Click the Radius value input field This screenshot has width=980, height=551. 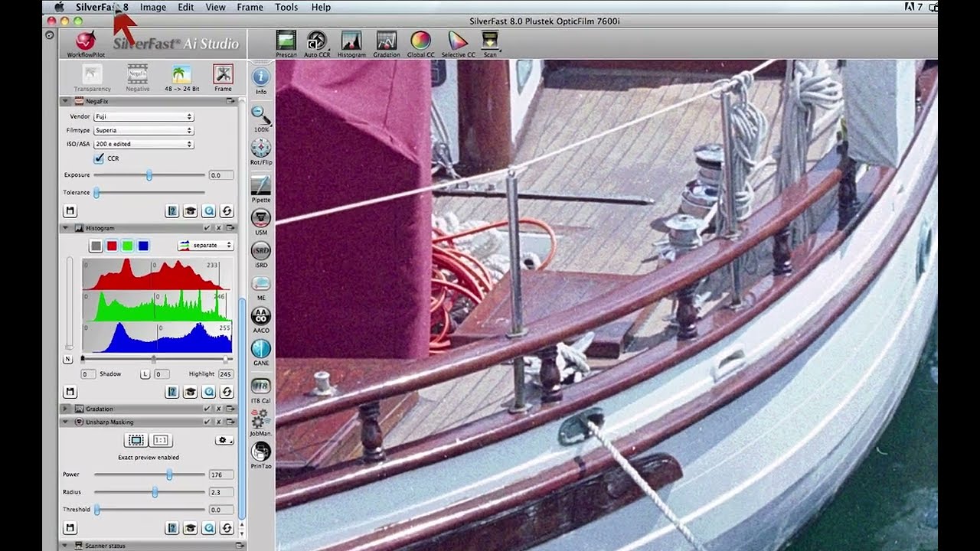tap(220, 492)
